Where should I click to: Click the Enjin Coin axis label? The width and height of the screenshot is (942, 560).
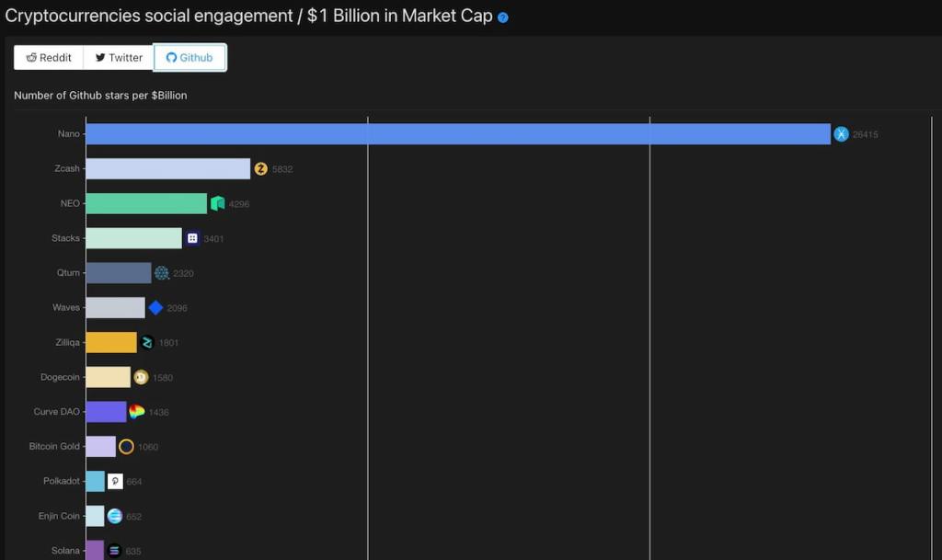click(x=59, y=516)
